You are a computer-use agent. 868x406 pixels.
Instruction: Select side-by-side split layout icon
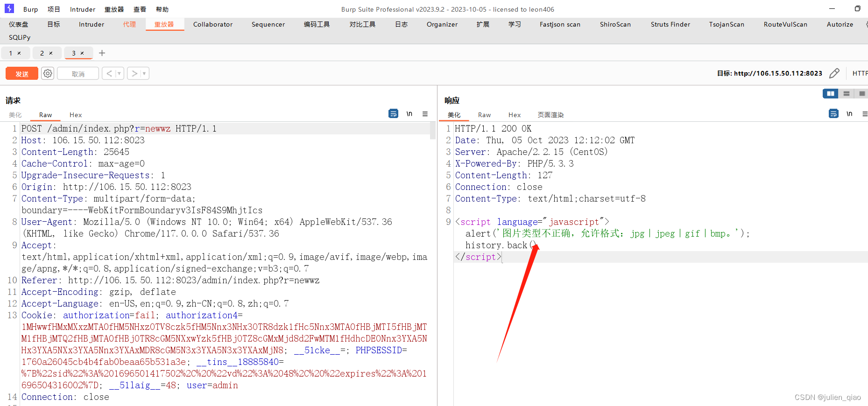click(830, 93)
